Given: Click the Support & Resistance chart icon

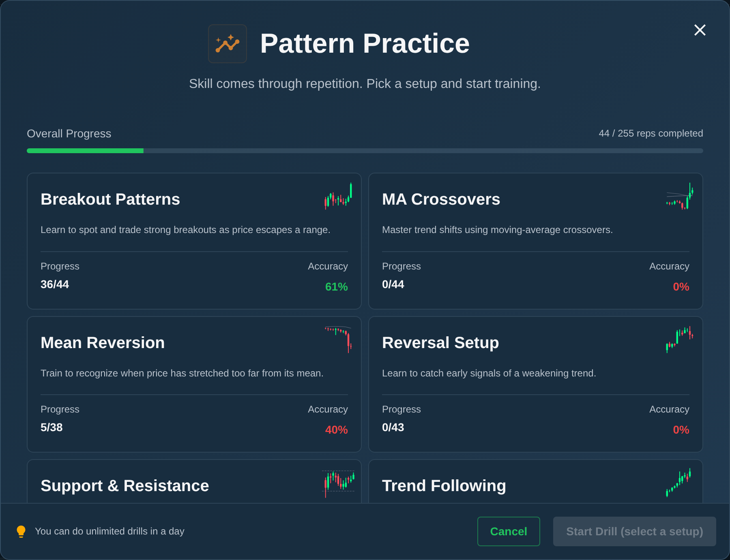Looking at the screenshot, I should [338, 483].
